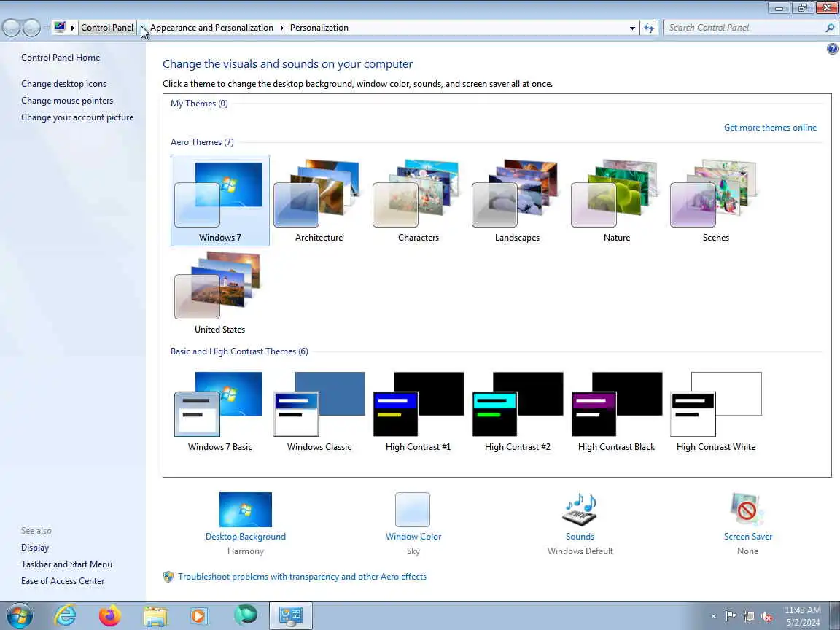Open the Help question mark icon
Screen dimensions: 840x630
[x=832, y=49]
